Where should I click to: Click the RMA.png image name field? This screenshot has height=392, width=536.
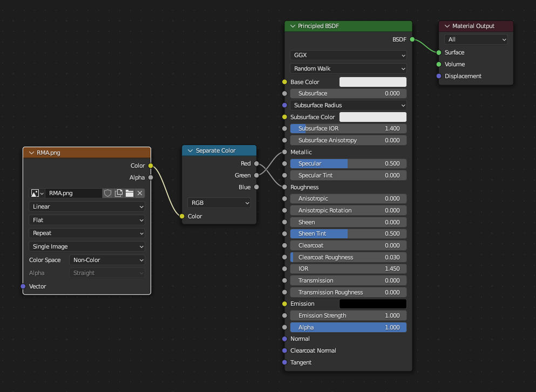73,193
